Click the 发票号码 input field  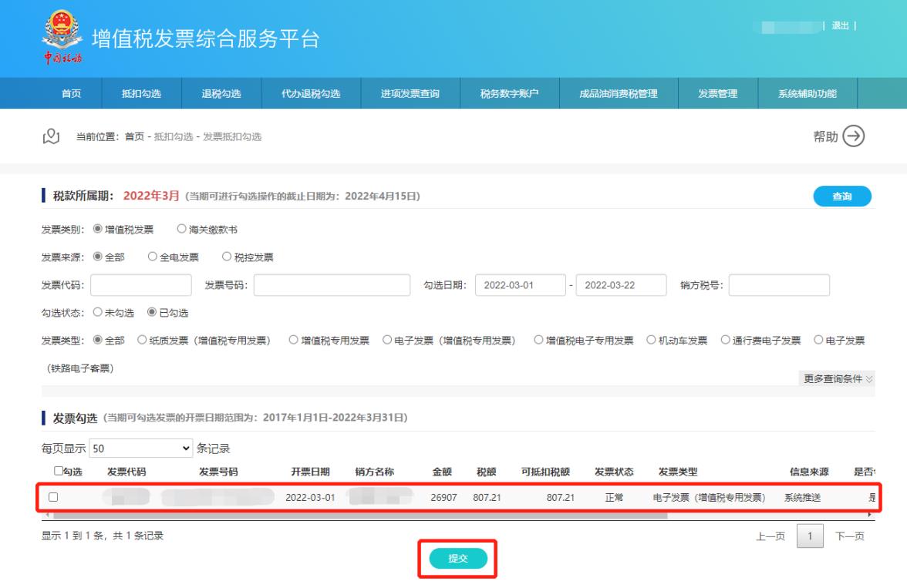coord(332,285)
